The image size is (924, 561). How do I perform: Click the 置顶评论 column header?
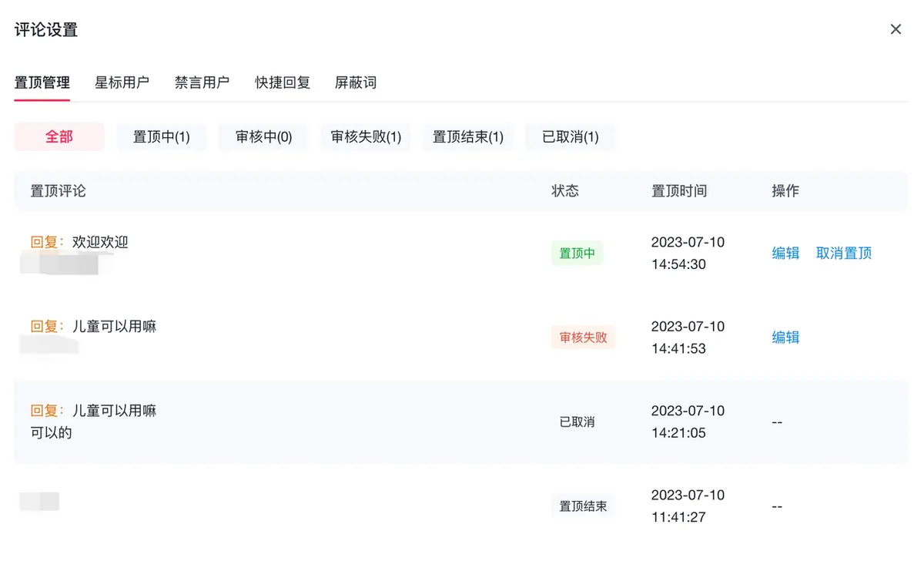59,190
